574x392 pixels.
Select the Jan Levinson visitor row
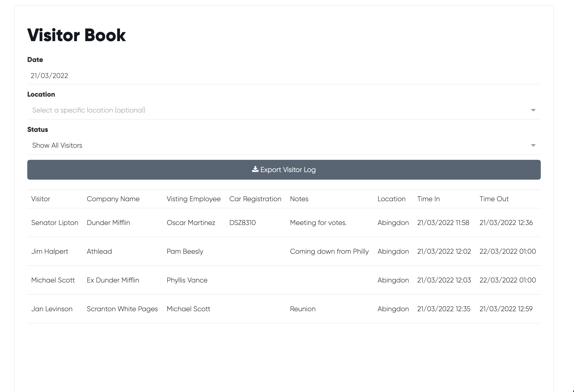coord(52,309)
